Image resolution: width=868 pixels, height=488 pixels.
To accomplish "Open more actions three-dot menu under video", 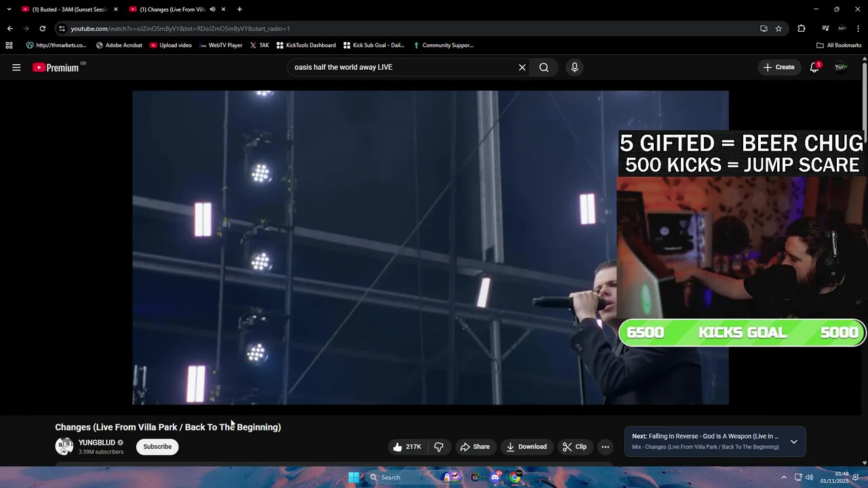I will pyautogui.click(x=606, y=447).
